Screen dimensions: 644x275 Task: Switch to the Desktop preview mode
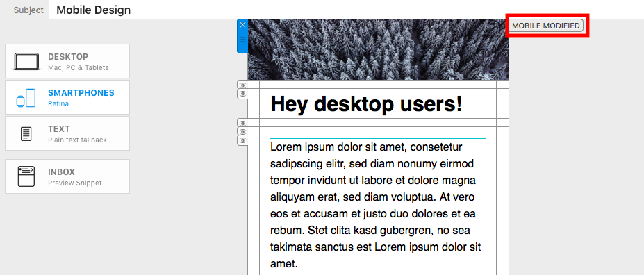tap(67, 61)
